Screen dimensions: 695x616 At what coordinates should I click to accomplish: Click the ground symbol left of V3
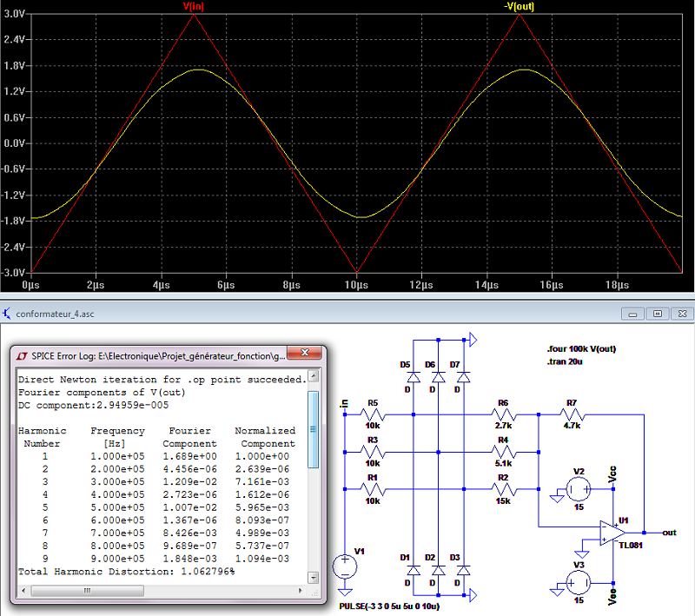[557, 591]
